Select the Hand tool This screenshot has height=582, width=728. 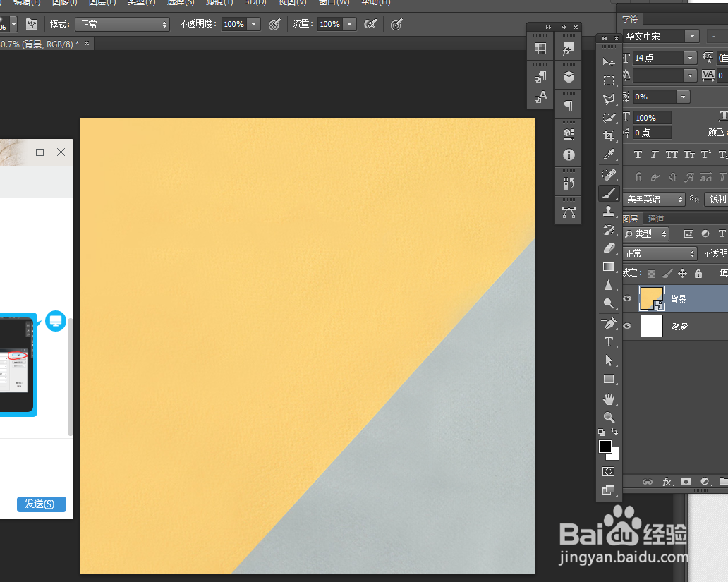click(x=609, y=399)
